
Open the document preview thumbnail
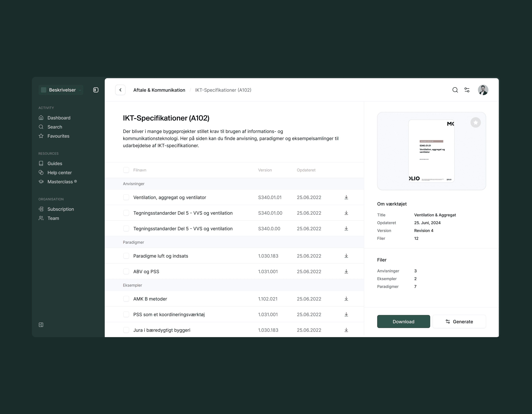click(431, 151)
